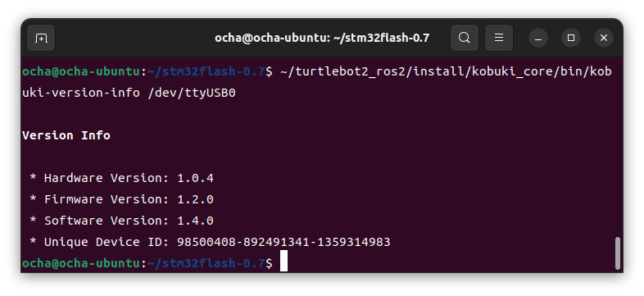Open the hamburger main menu
The image size is (644, 296).
[499, 39]
